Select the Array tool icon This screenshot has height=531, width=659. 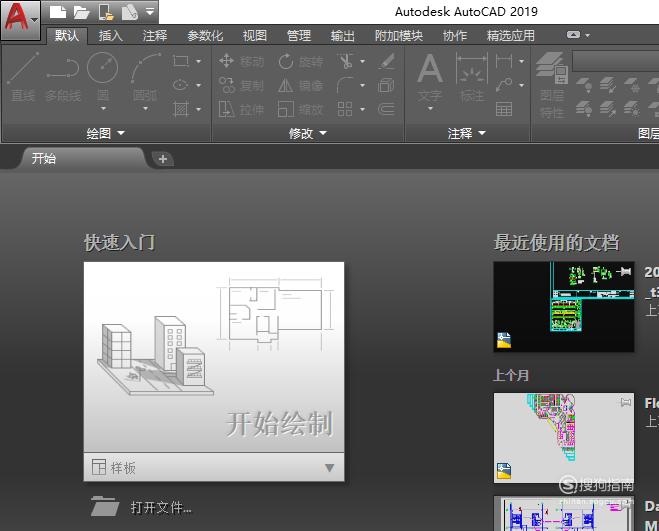pos(345,109)
